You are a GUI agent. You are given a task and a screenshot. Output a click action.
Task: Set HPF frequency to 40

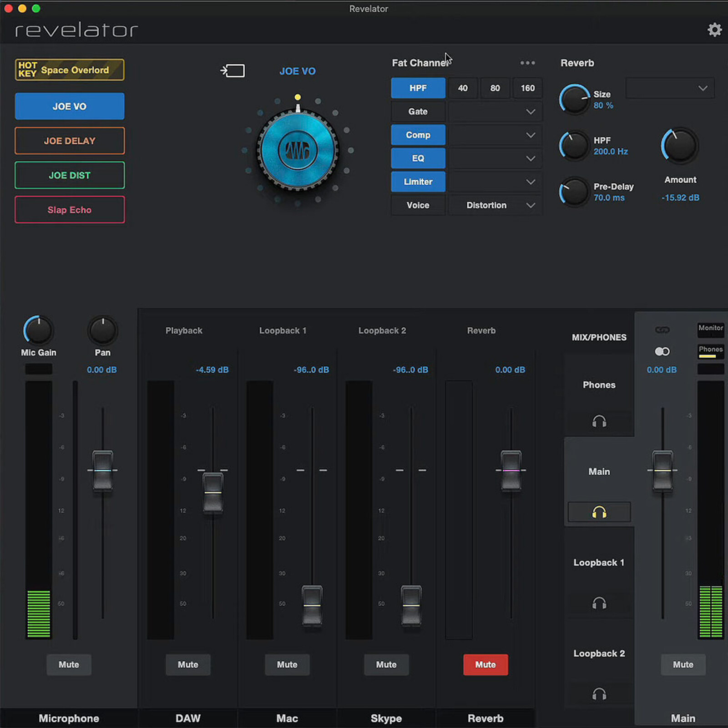[463, 88]
